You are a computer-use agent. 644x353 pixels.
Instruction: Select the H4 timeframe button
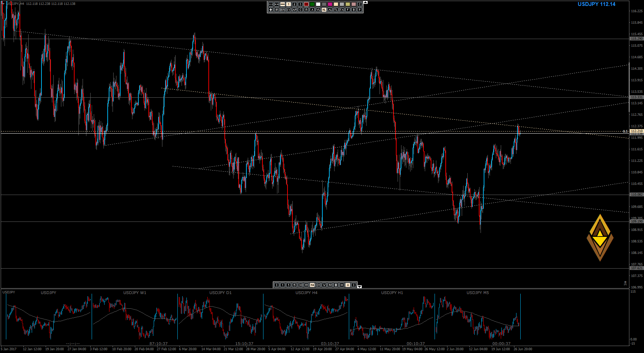coord(312,285)
